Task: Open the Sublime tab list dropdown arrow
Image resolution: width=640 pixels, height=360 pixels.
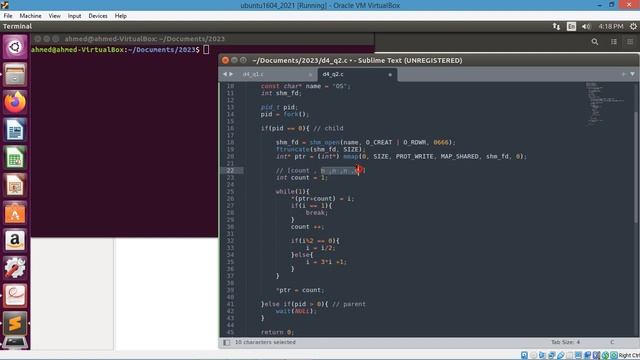Action: [632, 74]
